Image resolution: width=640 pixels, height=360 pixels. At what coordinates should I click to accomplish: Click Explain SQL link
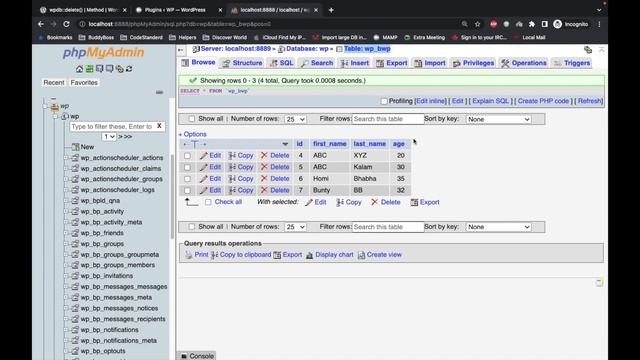pyautogui.click(x=491, y=101)
